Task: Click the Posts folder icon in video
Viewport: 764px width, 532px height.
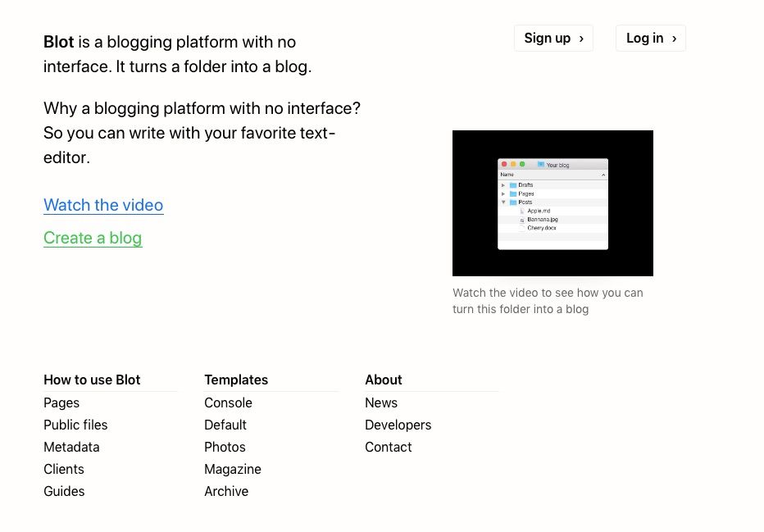Action: (513, 202)
